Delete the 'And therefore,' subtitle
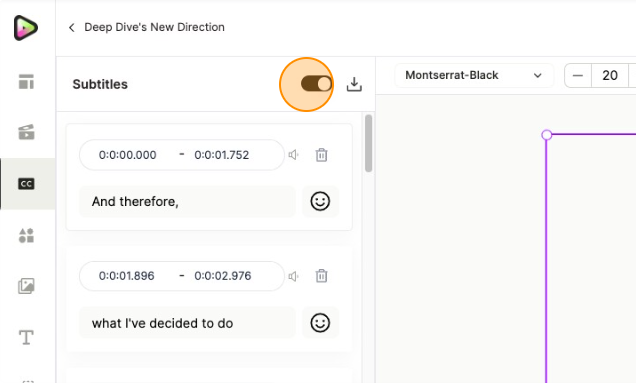Image resolution: width=636 pixels, height=387 pixels. tap(321, 155)
